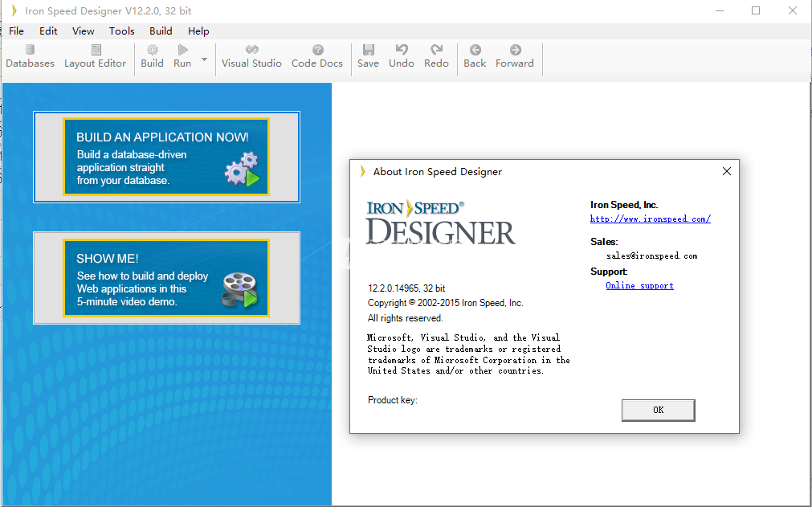Open the Build menu
The image size is (812, 507).
click(161, 31)
